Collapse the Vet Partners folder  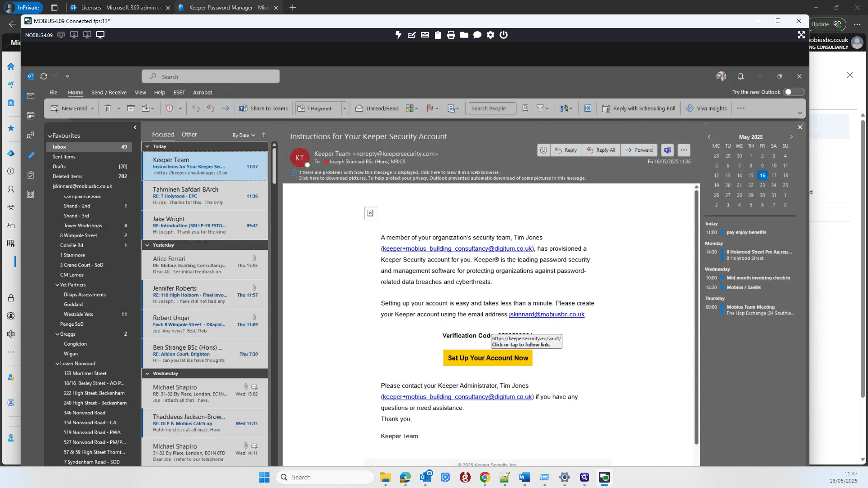click(57, 285)
